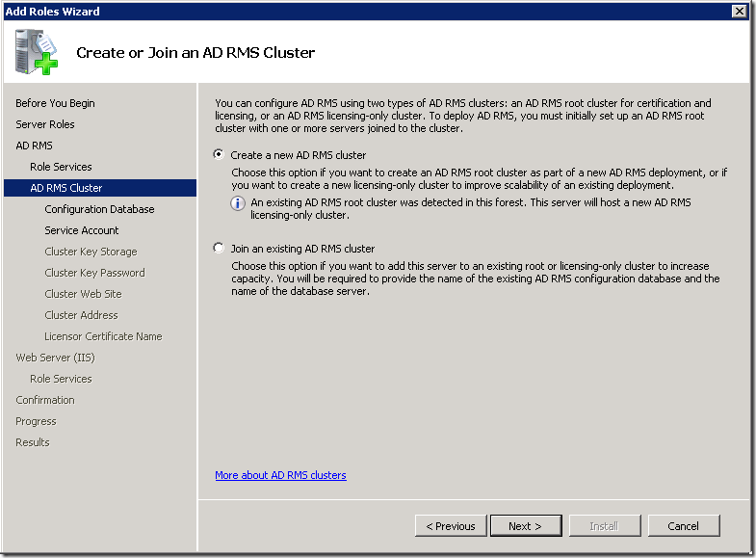Click the Next > button

[x=526, y=525]
